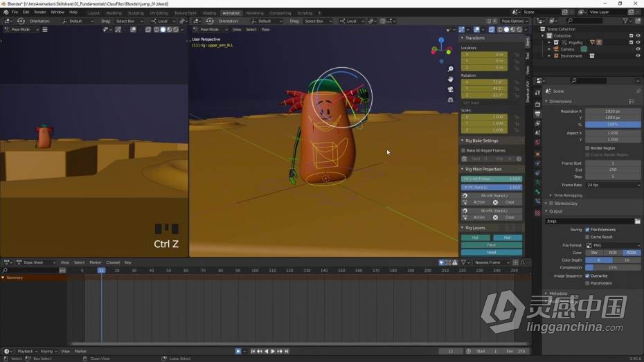Enable Render Region checkbox
Screen dimensions: 644x362
(587, 148)
